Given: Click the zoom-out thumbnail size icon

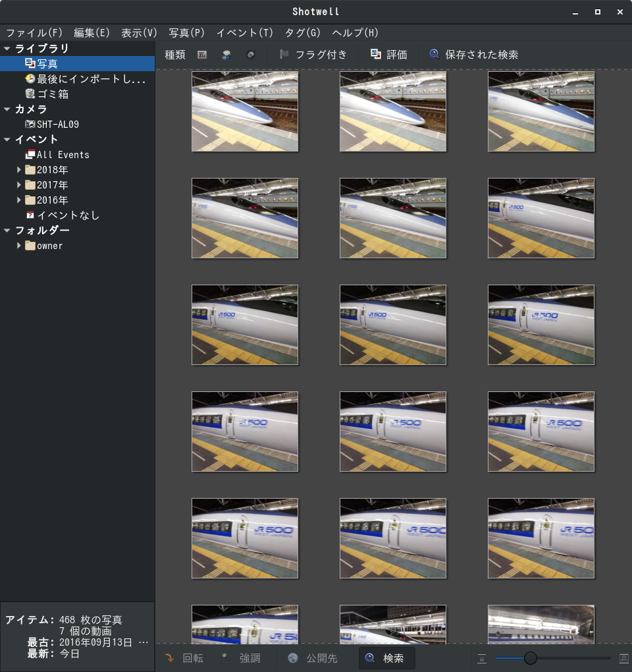Looking at the screenshot, I should pos(482,658).
